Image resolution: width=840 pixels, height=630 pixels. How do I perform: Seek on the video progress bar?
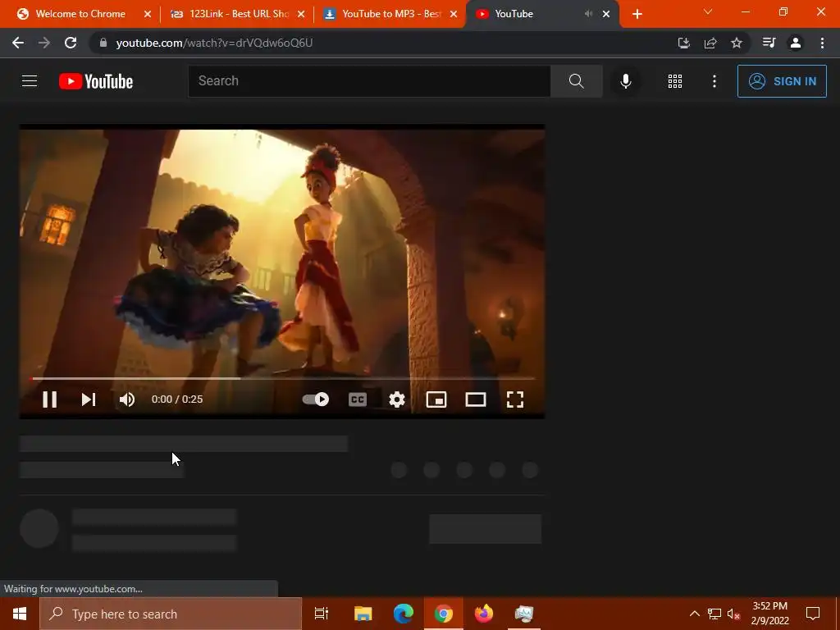(282, 378)
